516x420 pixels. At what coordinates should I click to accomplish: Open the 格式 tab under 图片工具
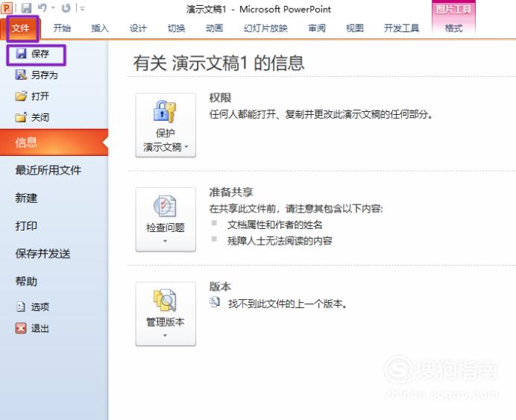[x=453, y=28]
